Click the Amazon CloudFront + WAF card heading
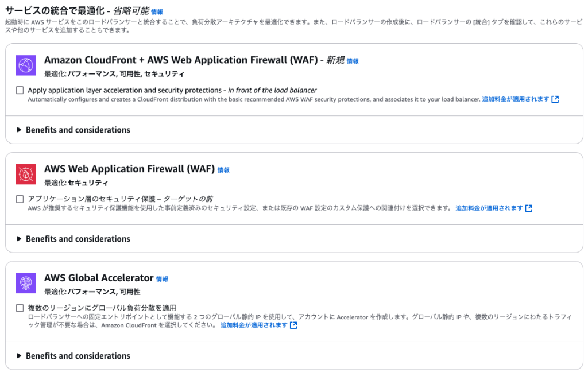The image size is (588, 376). coord(181,60)
